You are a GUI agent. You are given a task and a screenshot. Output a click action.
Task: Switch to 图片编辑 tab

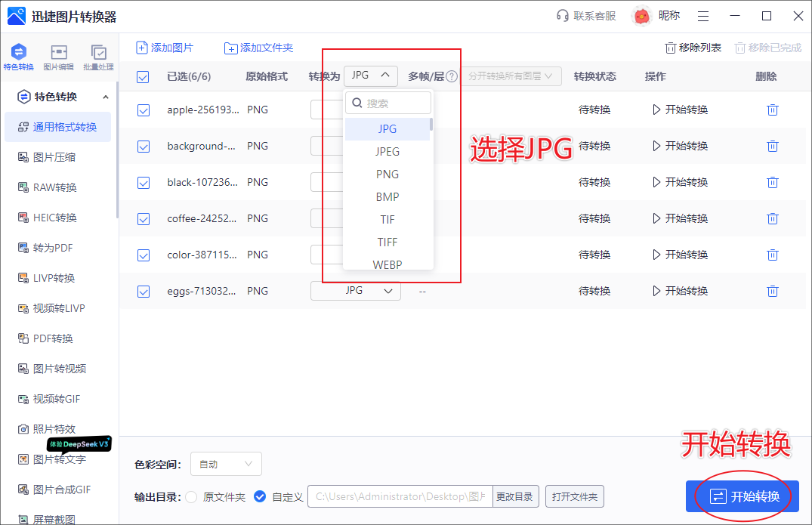coord(58,57)
